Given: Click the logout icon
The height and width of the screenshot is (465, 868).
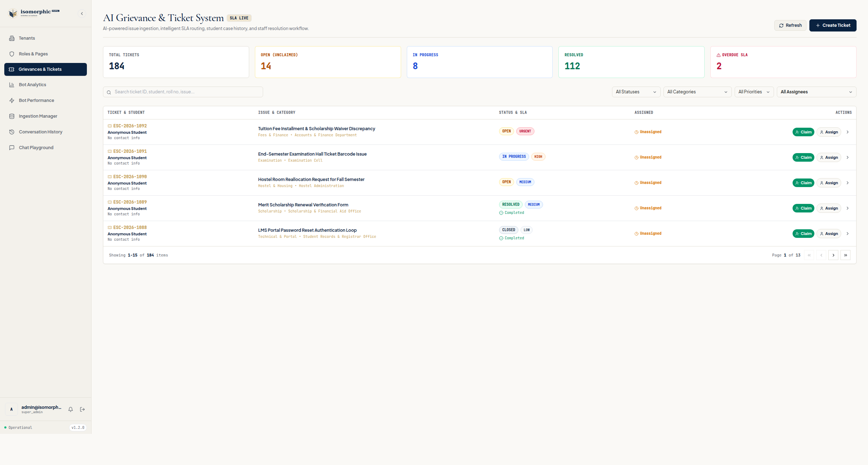Looking at the screenshot, I should tap(82, 409).
